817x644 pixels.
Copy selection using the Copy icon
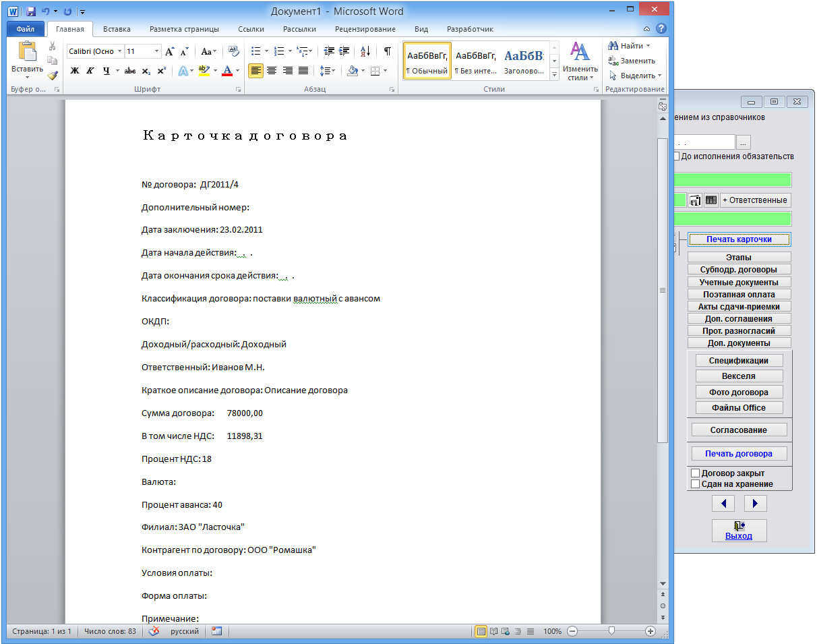pyautogui.click(x=52, y=61)
